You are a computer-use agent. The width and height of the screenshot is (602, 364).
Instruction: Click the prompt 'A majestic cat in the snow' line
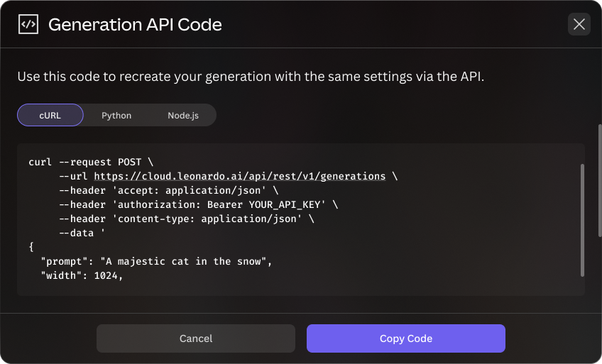point(157,261)
